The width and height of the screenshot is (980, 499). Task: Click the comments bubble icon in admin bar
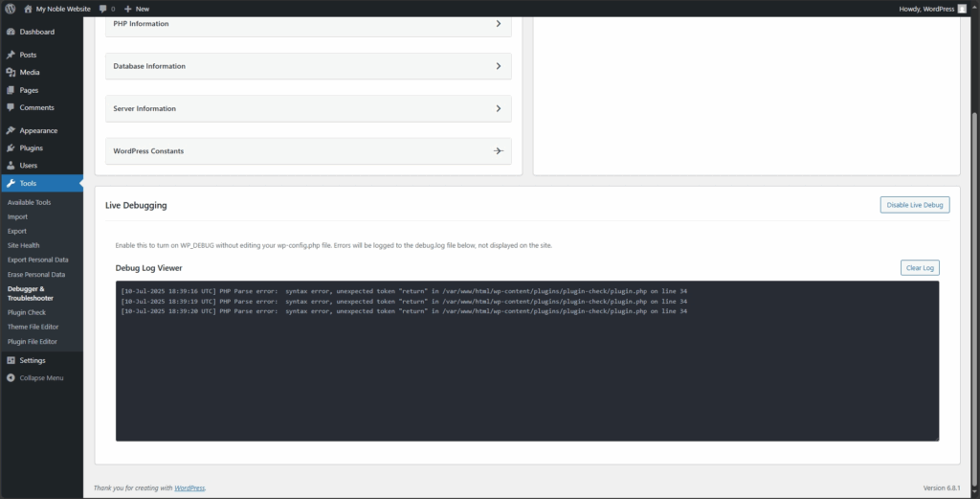coord(103,9)
